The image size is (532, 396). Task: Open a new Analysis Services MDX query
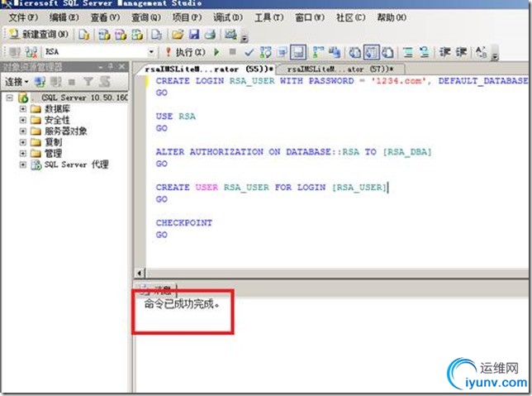(x=104, y=34)
